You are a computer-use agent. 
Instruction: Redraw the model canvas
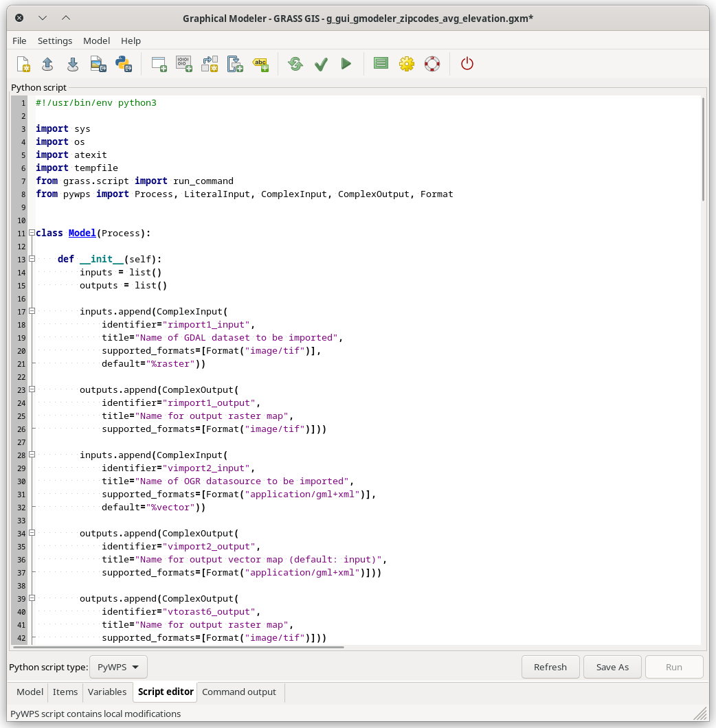295,64
